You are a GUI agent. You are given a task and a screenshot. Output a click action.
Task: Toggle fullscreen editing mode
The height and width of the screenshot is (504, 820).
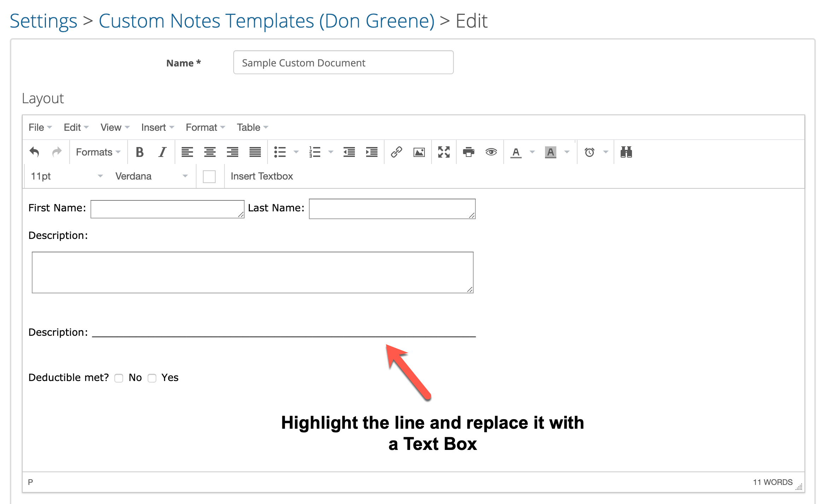pos(444,152)
